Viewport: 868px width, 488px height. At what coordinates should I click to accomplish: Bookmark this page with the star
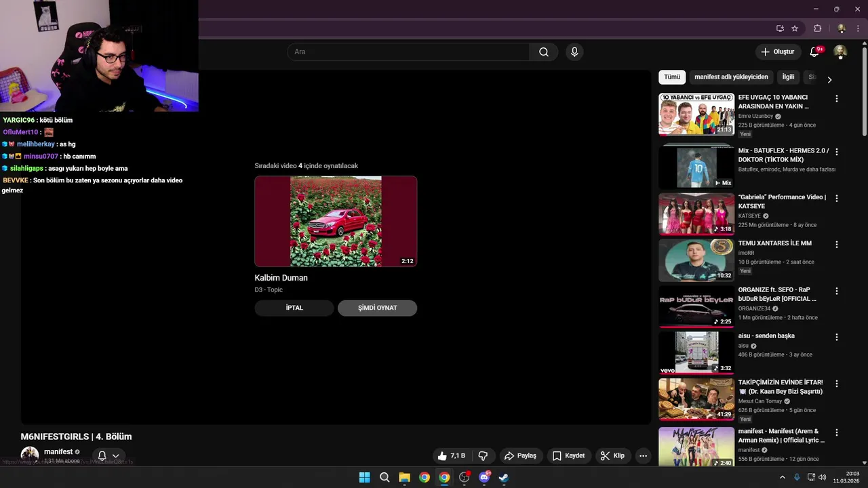(795, 28)
